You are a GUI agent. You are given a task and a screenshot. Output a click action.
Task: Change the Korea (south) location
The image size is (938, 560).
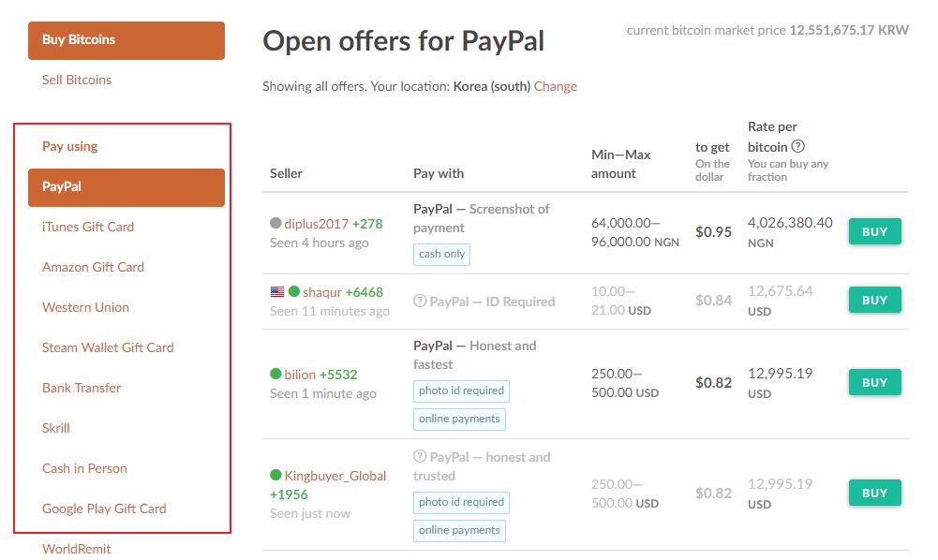coord(555,86)
